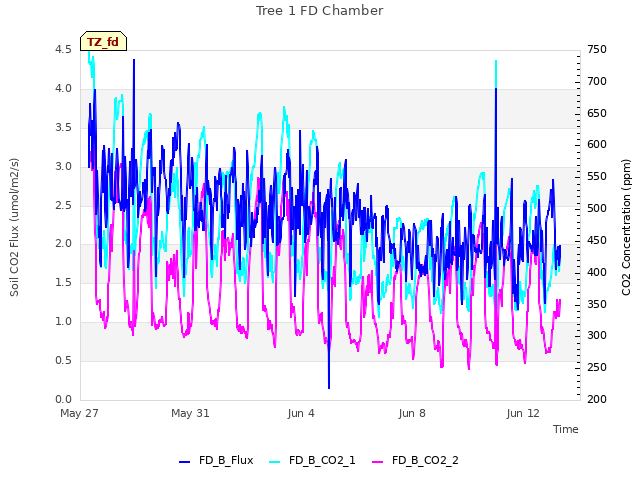640x480 pixels.
Task: Click the May 31 date tick label
Action: pos(190,413)
